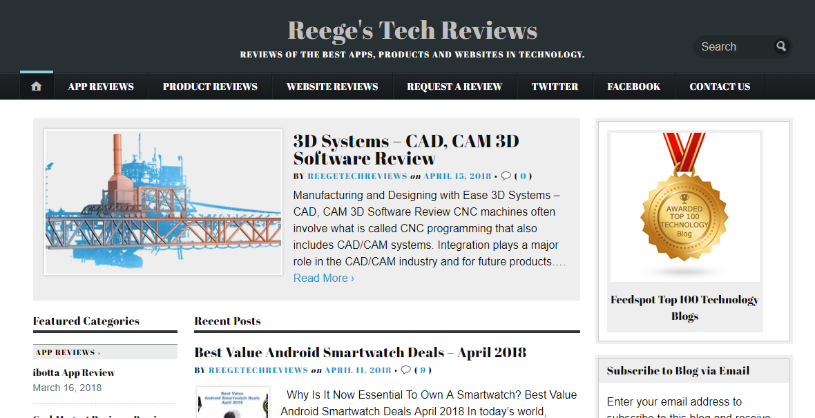
Task: Click the Subscribe to Blog via Email heading
Action: (x=678, y=371)
